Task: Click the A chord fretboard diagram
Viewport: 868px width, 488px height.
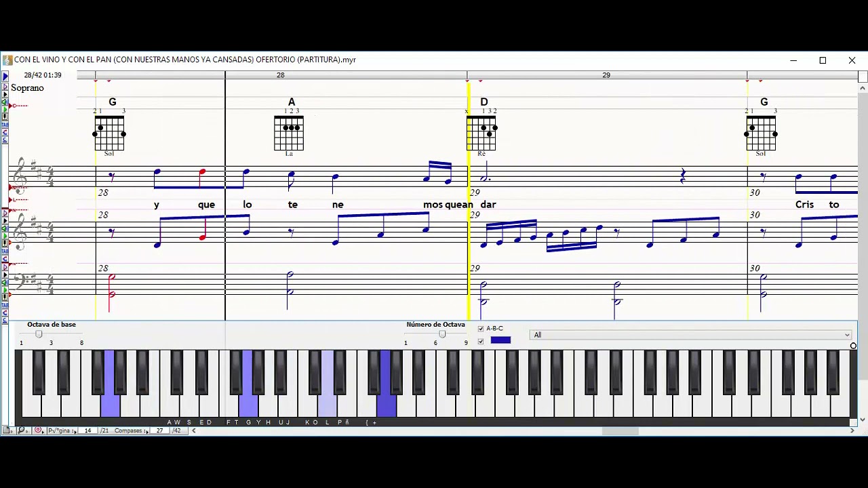Action: 289,133
